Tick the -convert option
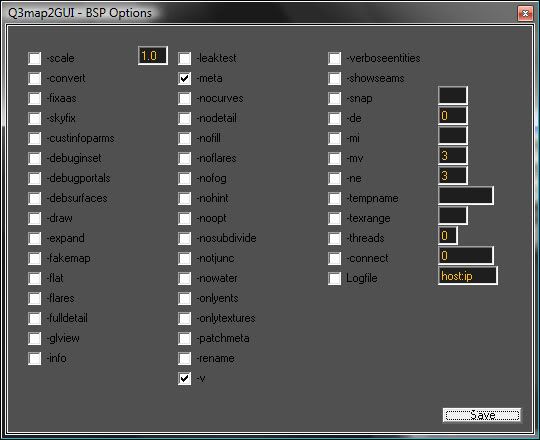This screenshot has width=540, height=440. (34, 78)
